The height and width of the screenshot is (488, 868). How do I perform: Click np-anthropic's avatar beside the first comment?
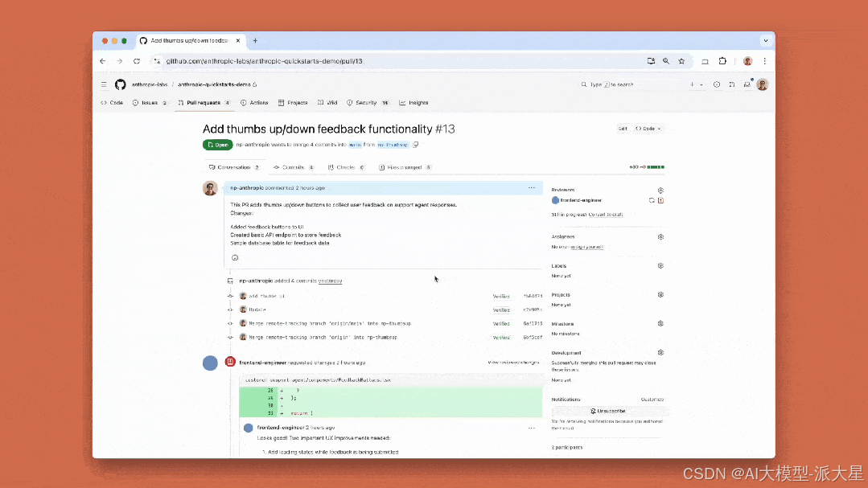click(210, 188)
